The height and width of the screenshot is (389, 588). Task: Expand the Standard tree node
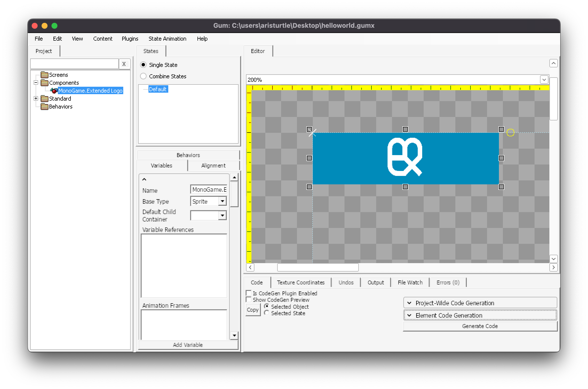[36, 99]
